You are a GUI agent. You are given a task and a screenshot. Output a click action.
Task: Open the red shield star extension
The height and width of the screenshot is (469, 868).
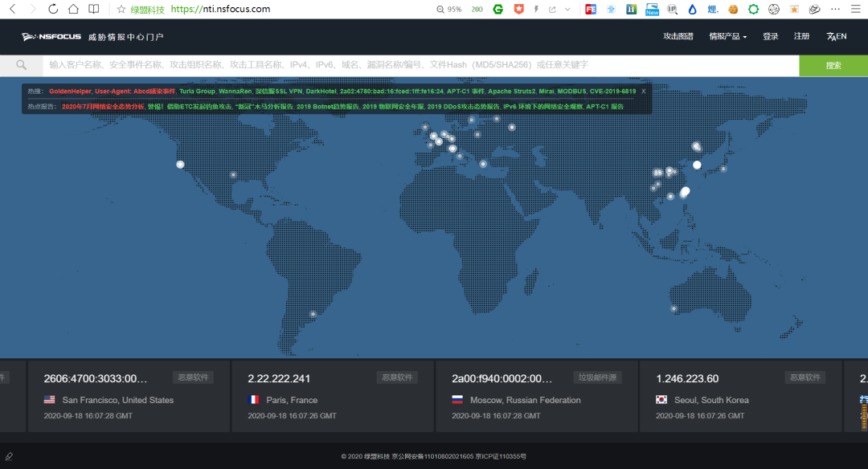[518, 9]
